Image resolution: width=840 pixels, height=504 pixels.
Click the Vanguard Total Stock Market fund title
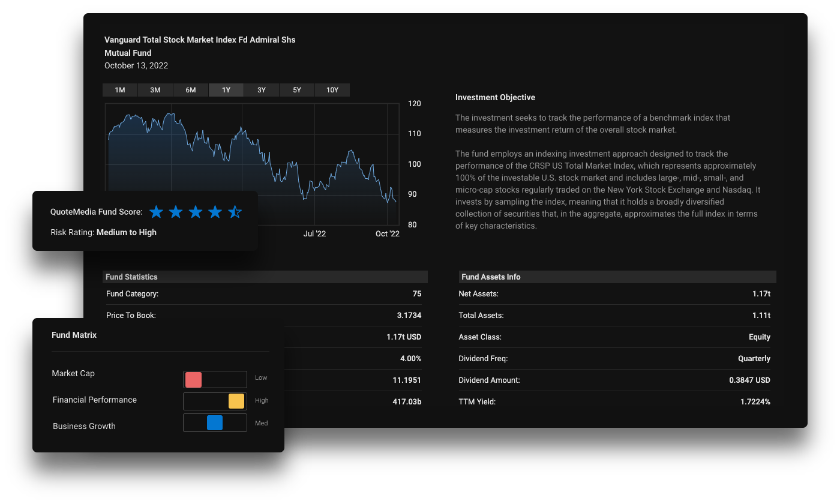pos(200,40)
